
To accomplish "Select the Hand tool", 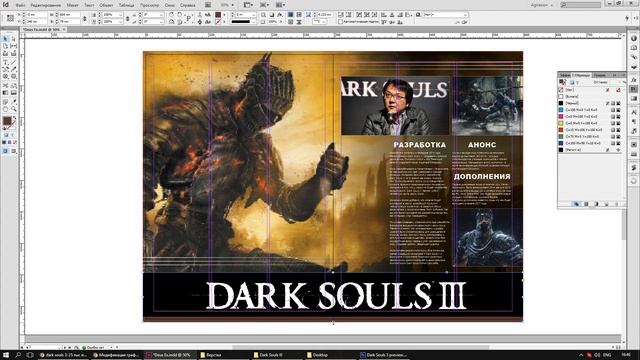I will click(5, 109).
